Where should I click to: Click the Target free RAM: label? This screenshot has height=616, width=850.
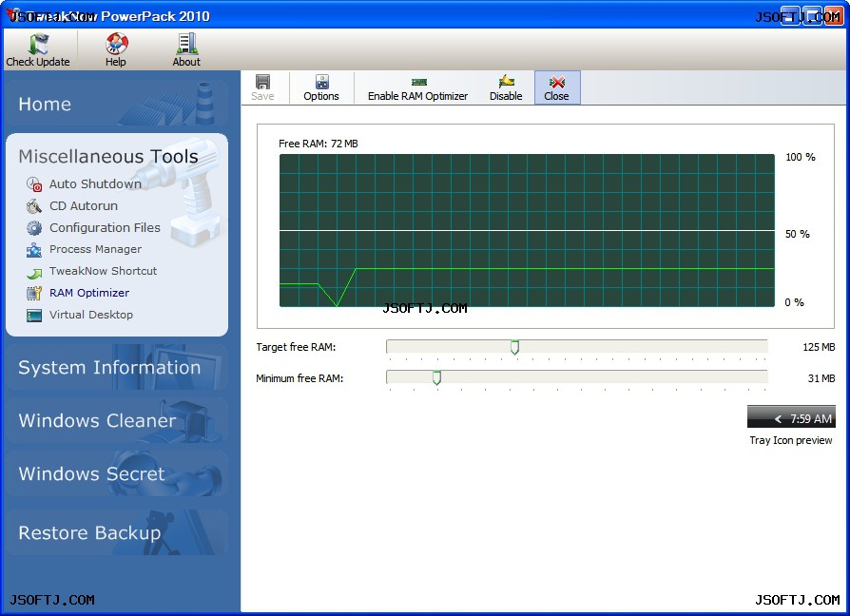point(296,347)
